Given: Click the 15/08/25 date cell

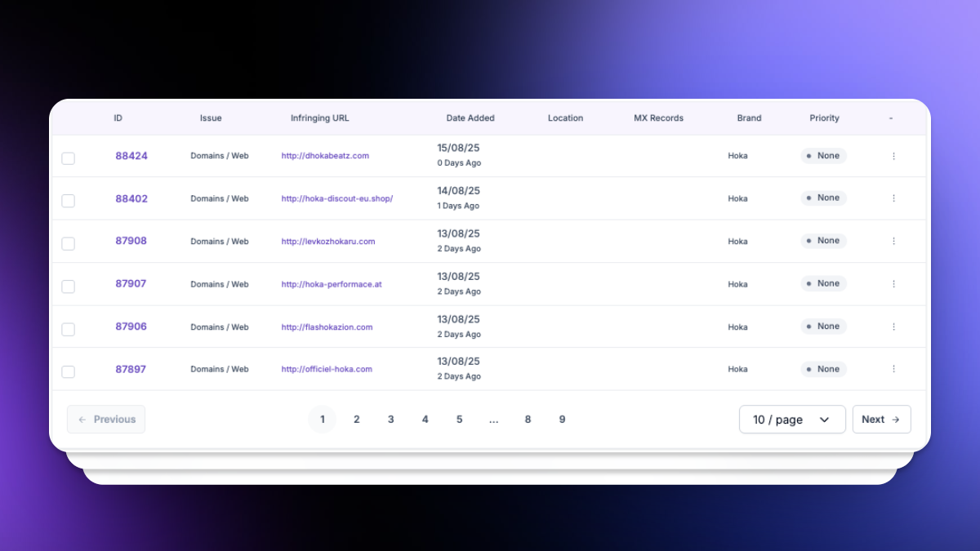Looking at the screenshot, I should 459,149.
